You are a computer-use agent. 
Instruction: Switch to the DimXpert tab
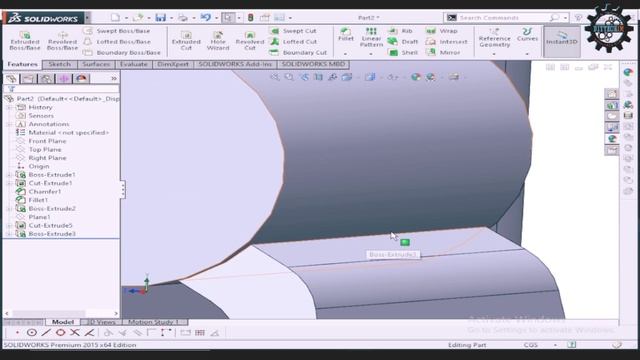tap(173, 64)
